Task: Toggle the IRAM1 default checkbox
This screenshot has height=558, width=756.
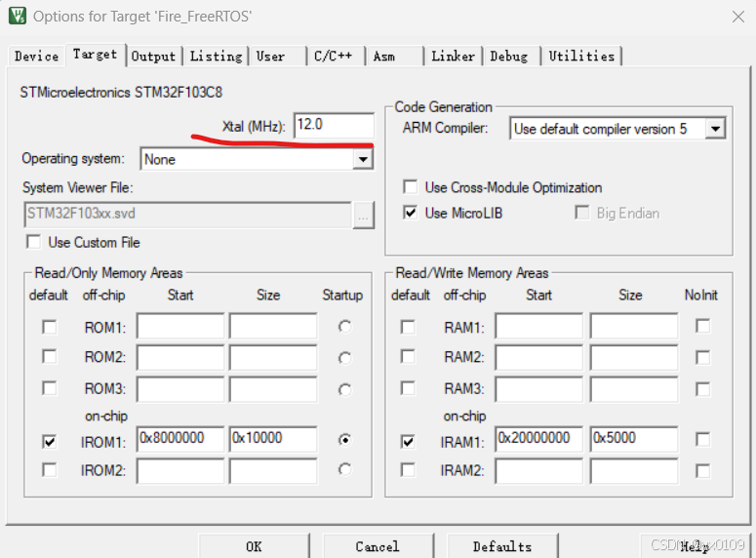Action: [408, 441]
